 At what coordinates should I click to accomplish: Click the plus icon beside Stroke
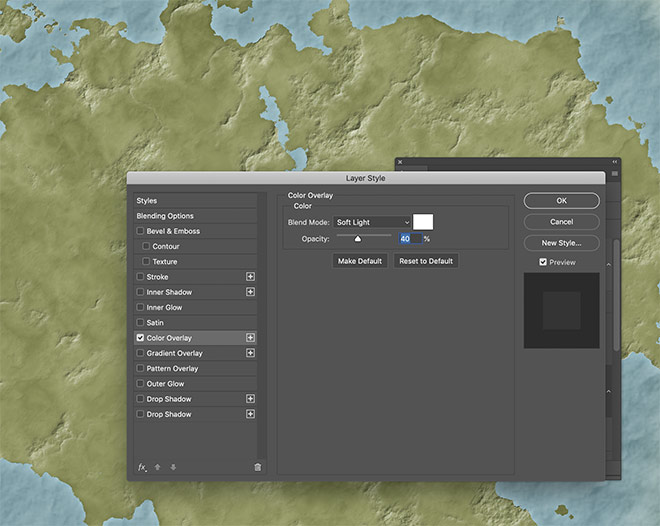[250, 277]
